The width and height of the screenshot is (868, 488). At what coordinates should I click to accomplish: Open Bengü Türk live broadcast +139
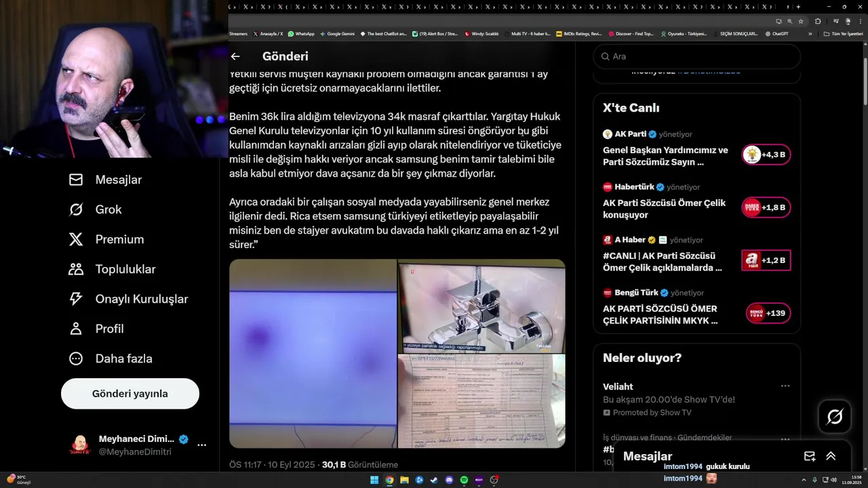(x=768, y=313)
